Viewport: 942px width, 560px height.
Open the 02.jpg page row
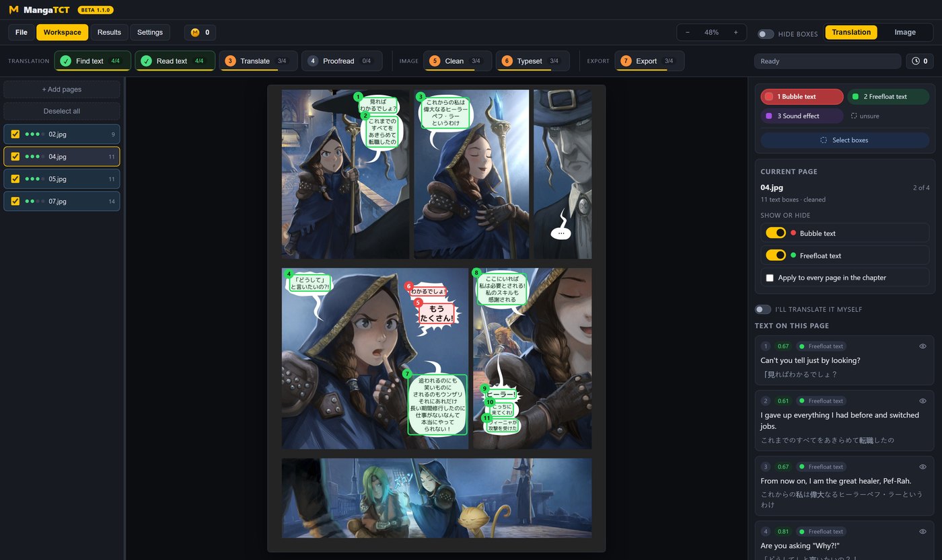(62, 134)
